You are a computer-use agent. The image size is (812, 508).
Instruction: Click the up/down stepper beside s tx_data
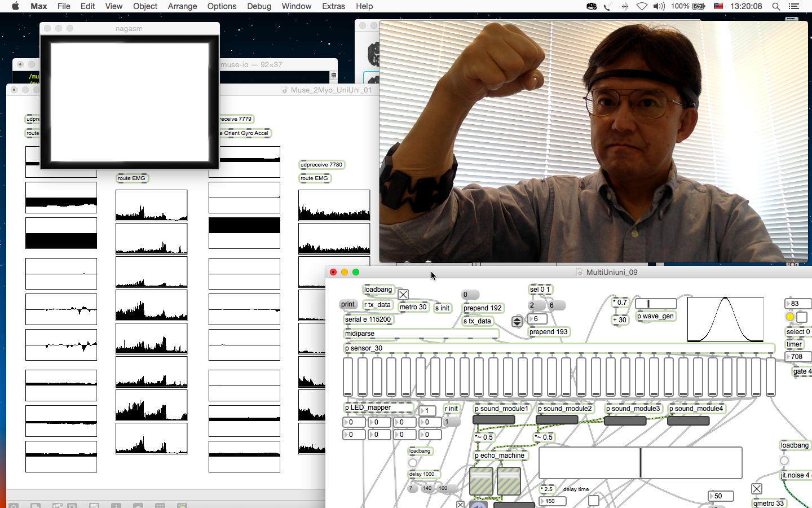(x=517, y=322)
